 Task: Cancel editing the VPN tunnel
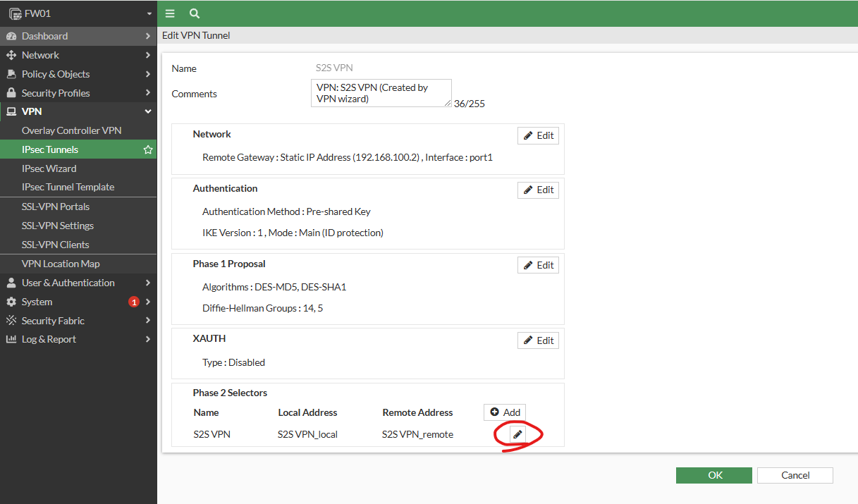795,475
